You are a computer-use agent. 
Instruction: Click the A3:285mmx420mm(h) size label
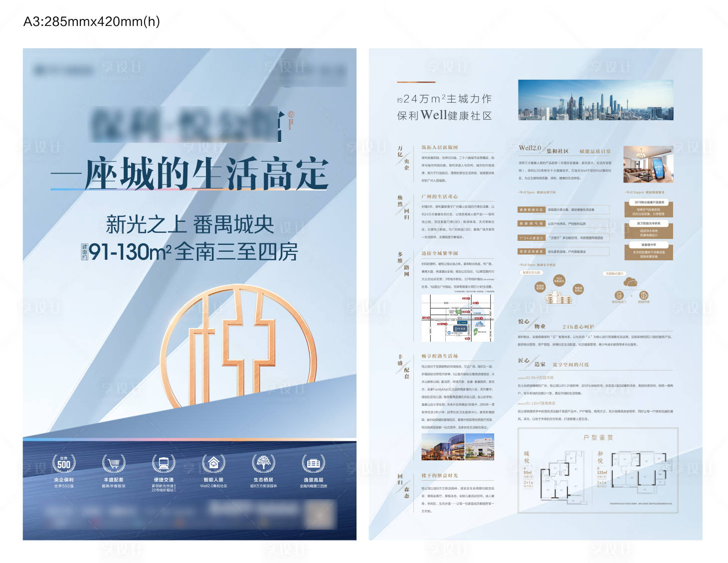click(x=92, y=21)
